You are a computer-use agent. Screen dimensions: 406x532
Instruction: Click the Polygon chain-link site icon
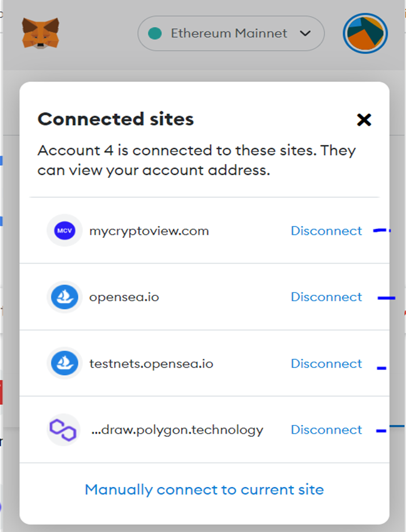(63, 430)
